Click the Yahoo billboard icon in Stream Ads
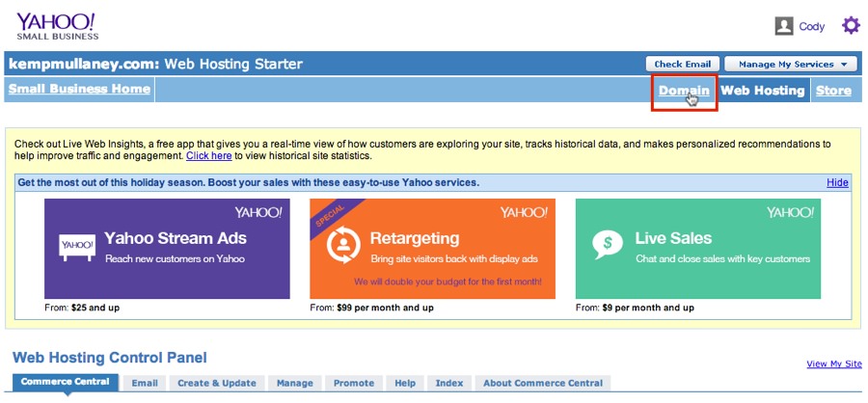The width and height of the screenshot is (868, 403). (77, 248)
